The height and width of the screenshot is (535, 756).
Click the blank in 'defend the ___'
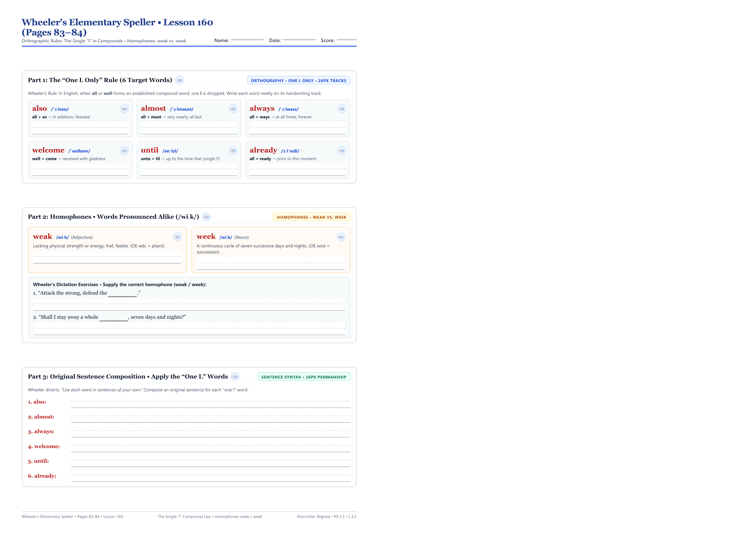pos(122,293)
